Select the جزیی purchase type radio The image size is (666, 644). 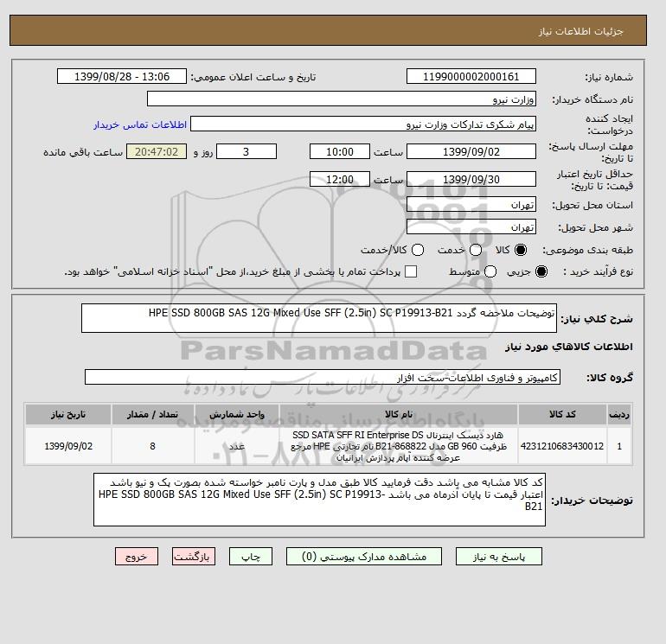[541, 271]
